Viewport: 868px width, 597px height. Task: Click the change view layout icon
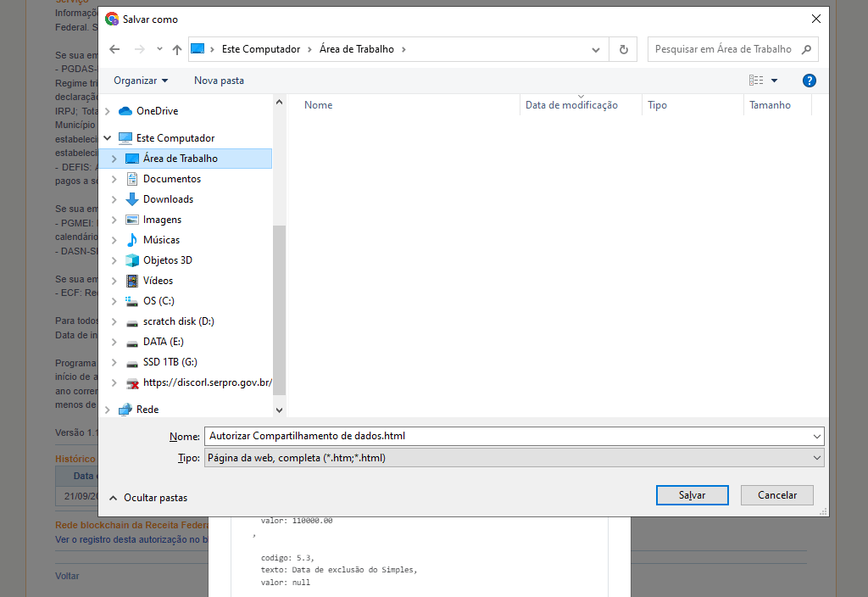coord(756,81)
